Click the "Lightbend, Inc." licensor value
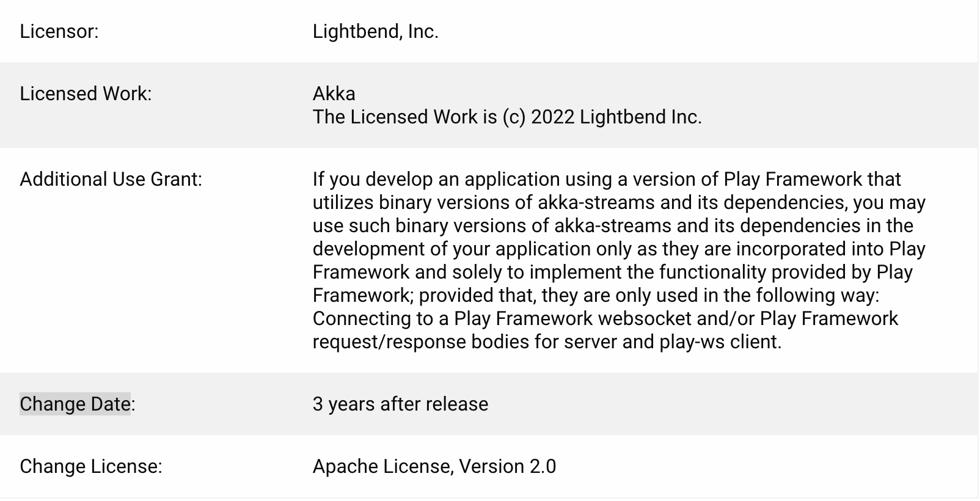Image resolution: width=980 pixels, height=501 pixels. click(x=375, y=31)
